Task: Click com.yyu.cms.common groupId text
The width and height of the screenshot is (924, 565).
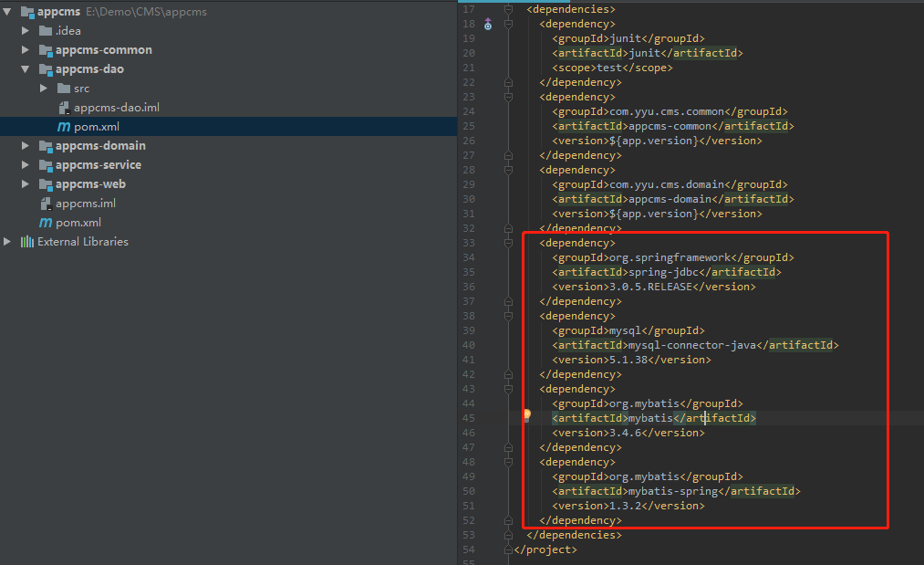Action: [x=667, y=111]
